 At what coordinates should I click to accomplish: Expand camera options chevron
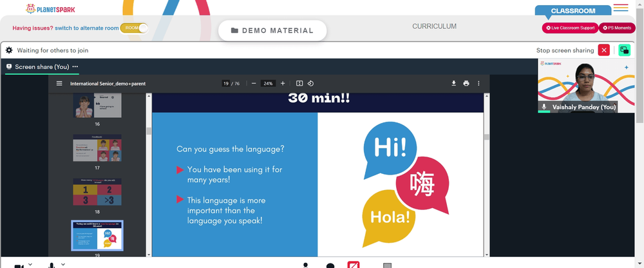[x=30, y=264]
